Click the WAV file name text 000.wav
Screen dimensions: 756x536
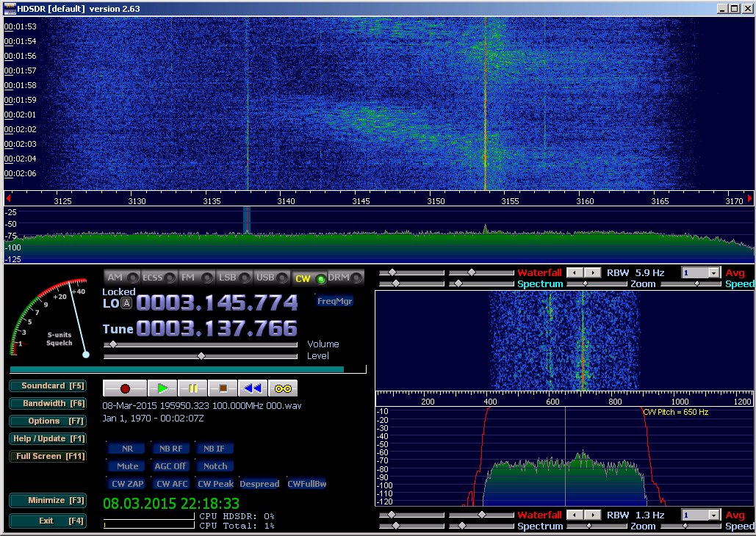click(284, 406)
